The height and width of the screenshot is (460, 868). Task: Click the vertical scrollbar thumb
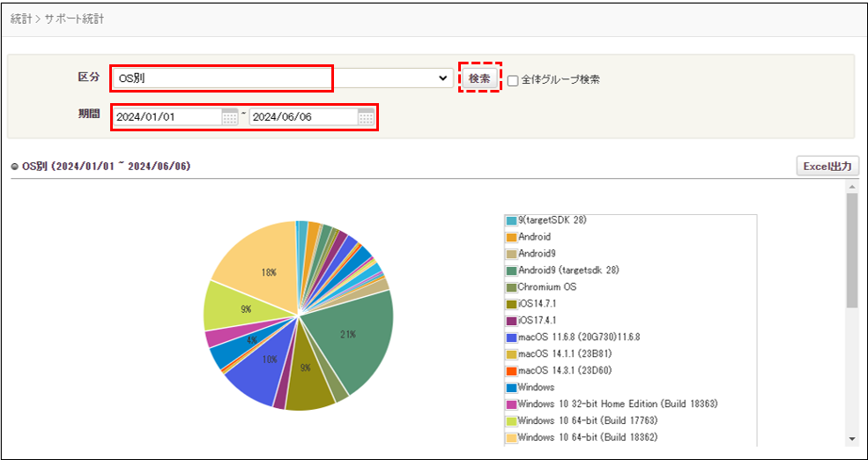coord(851,249)
